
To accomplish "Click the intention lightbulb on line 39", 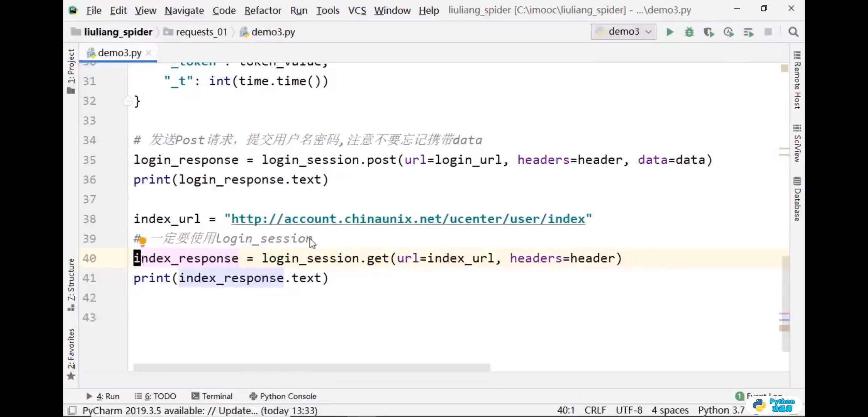I will coord(142,241).
